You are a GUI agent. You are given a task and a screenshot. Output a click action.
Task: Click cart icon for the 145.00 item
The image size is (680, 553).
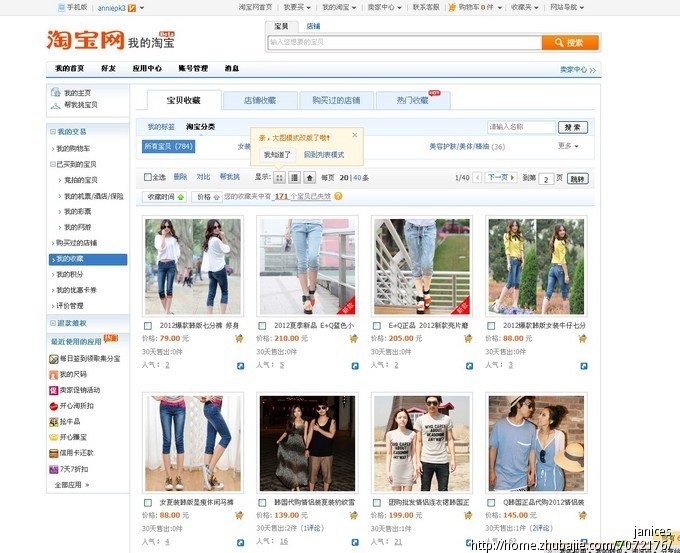coord(582,515)
